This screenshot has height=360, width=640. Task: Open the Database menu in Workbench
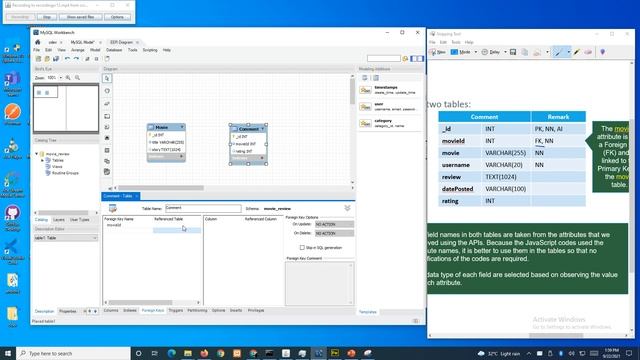[114, 50]
